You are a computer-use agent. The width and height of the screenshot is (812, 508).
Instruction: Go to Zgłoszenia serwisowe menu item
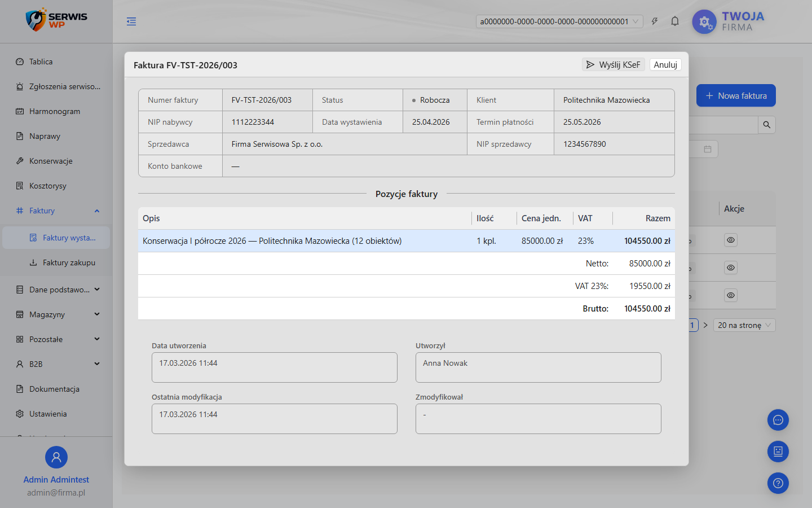coord(56,86)
